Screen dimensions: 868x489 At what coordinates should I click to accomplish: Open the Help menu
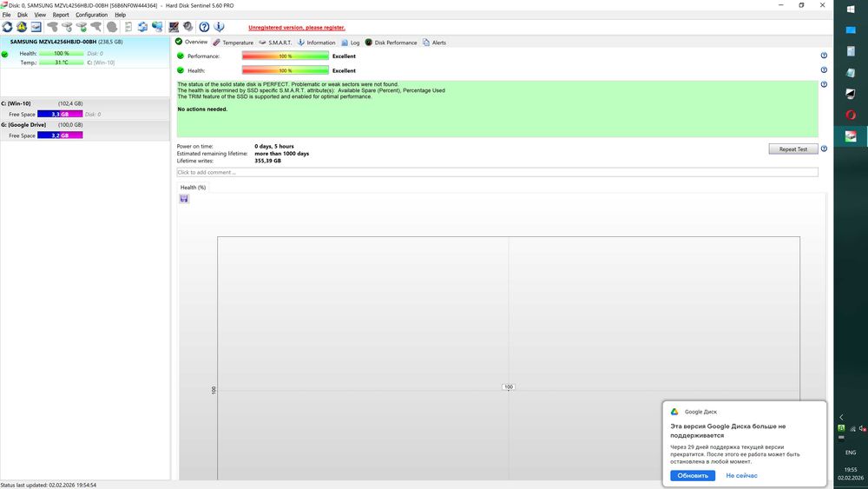coord(120,15)
